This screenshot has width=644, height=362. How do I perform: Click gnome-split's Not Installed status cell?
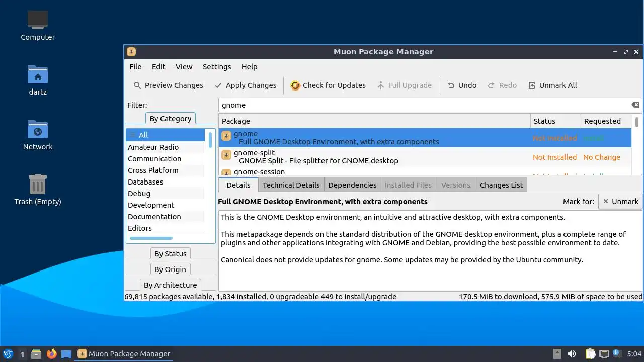pyautogui.click(x=555, y=157)
